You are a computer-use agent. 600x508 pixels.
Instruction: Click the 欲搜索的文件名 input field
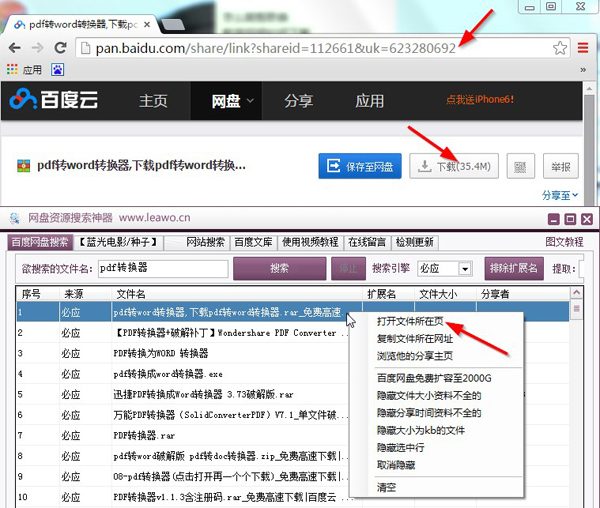(163, 268)
